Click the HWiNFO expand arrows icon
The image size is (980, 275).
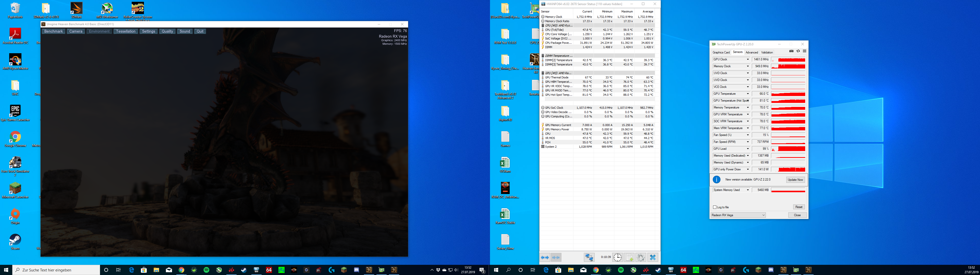coord(545,257)
